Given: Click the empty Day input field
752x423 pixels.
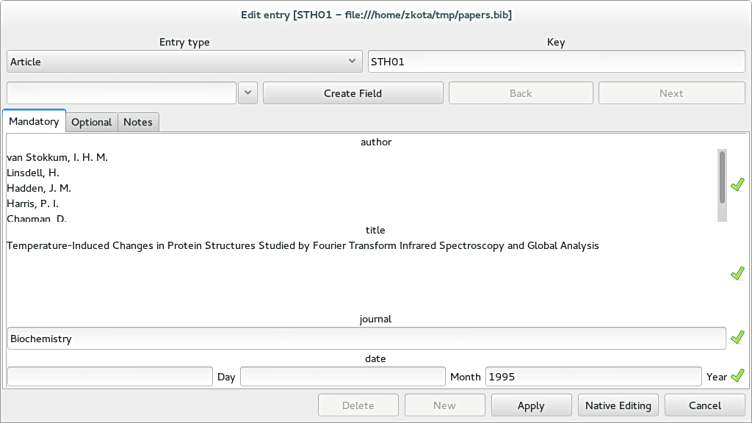Looking at the screenshot, I should 109,377.
